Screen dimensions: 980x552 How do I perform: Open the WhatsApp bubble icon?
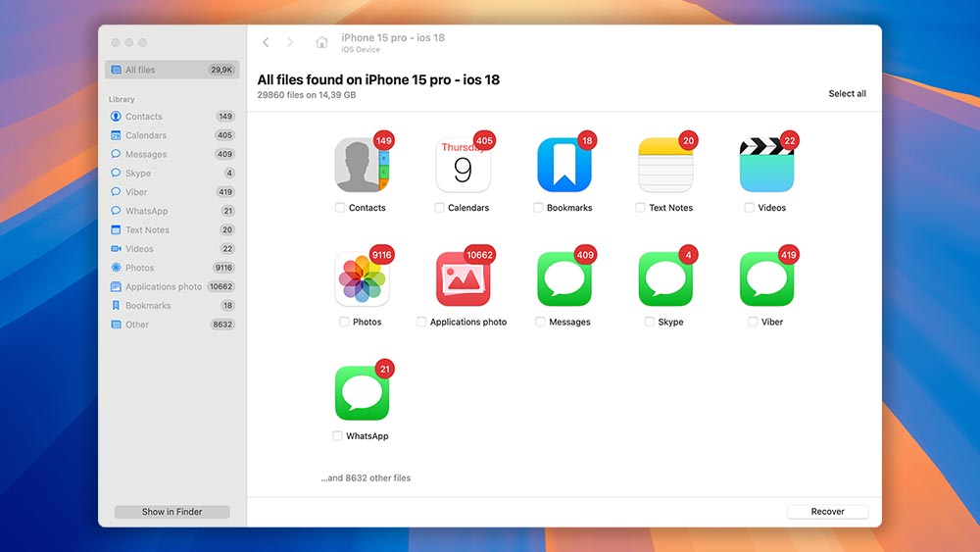[362, 393]
